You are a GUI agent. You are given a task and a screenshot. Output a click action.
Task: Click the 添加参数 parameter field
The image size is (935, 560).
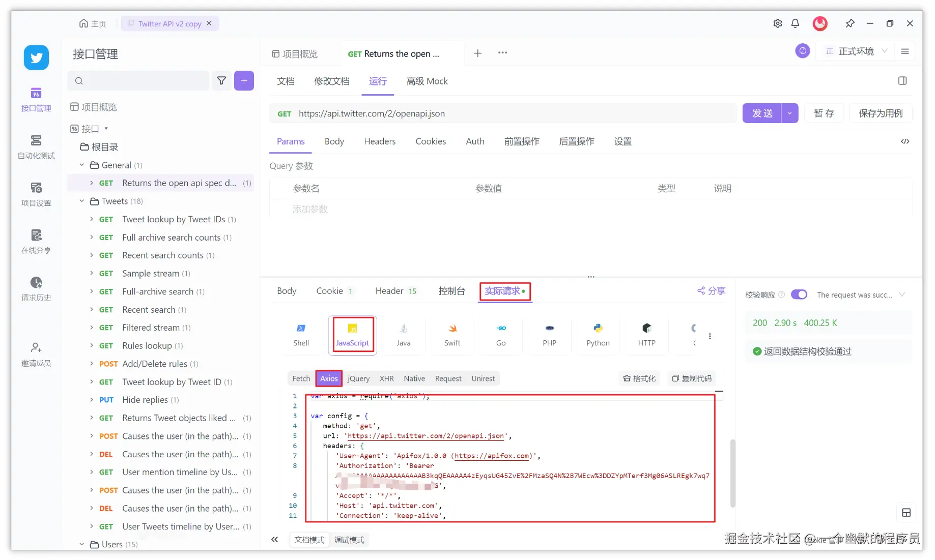pyautogui.click(x=310, y=209)
